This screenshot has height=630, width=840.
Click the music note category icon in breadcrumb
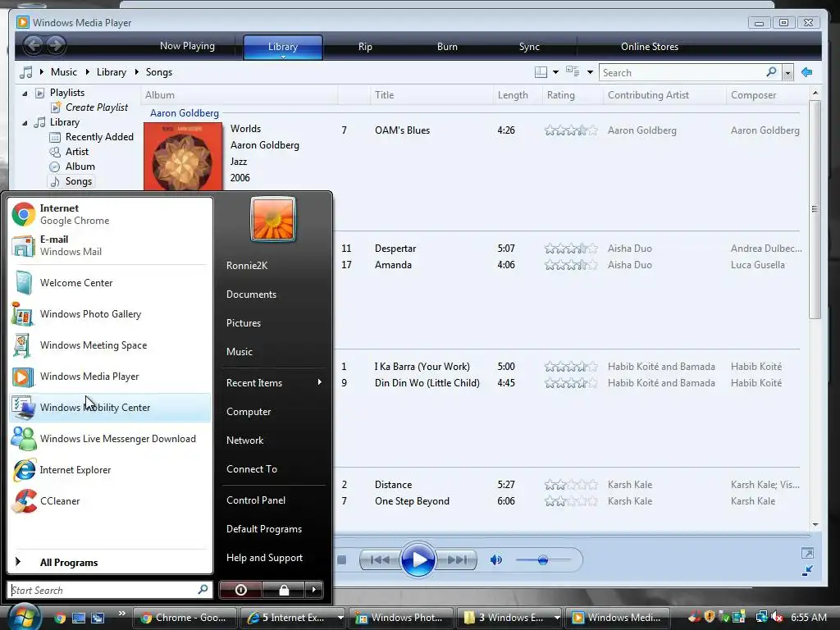tap(25, 72)
